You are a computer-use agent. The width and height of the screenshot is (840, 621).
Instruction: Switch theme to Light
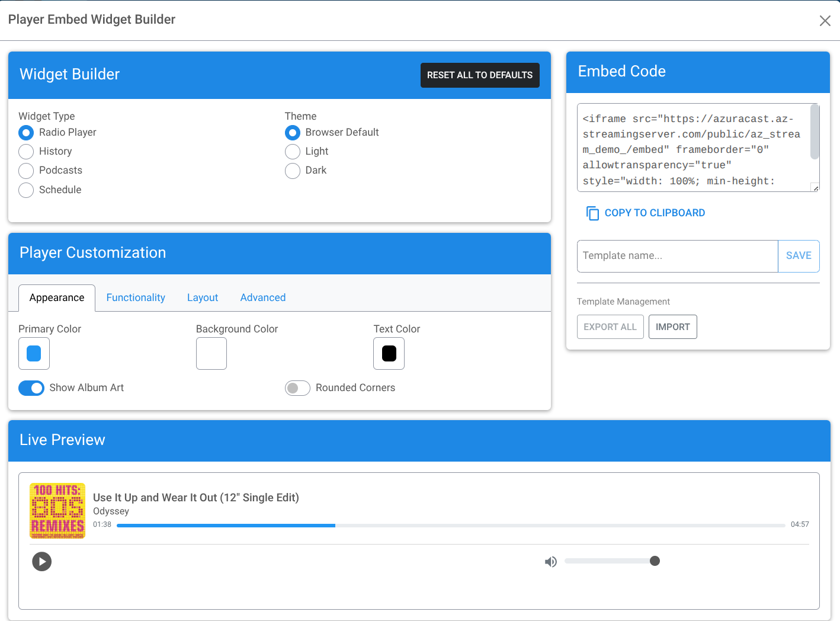click(x=293, y=152)
